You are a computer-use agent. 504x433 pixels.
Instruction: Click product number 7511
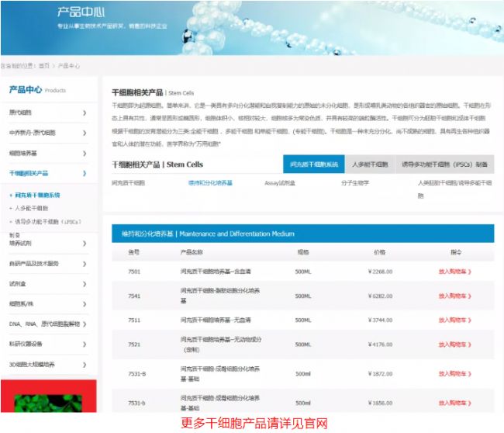(134, 320)
